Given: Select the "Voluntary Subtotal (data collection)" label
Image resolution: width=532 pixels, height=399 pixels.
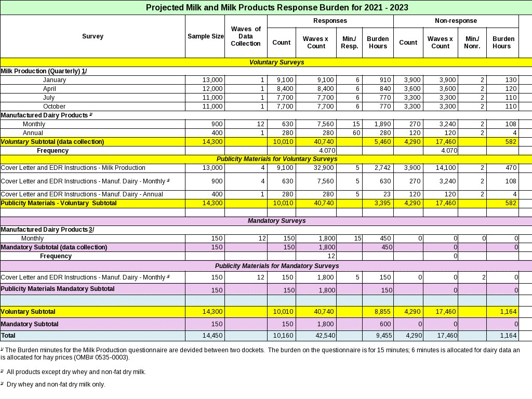Looking at the screenshot, I should click(x=52, y=142).
